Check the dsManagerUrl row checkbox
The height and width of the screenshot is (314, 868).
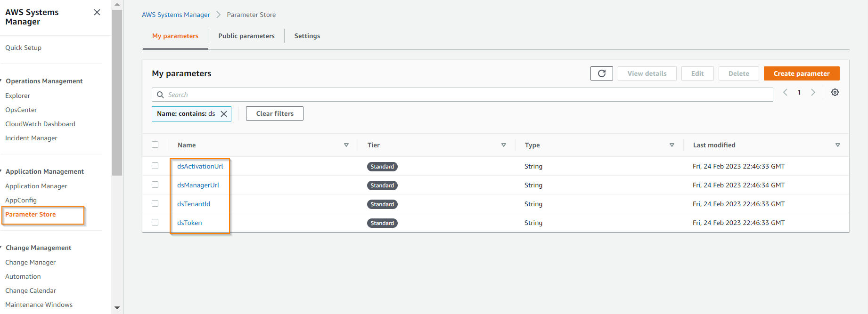point(155,185)
